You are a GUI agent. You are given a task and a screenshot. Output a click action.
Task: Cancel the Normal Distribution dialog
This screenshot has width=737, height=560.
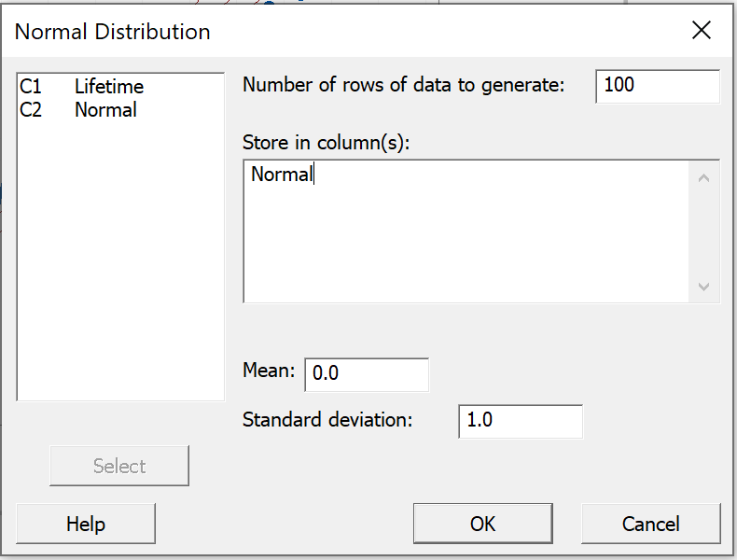(651, 524)
